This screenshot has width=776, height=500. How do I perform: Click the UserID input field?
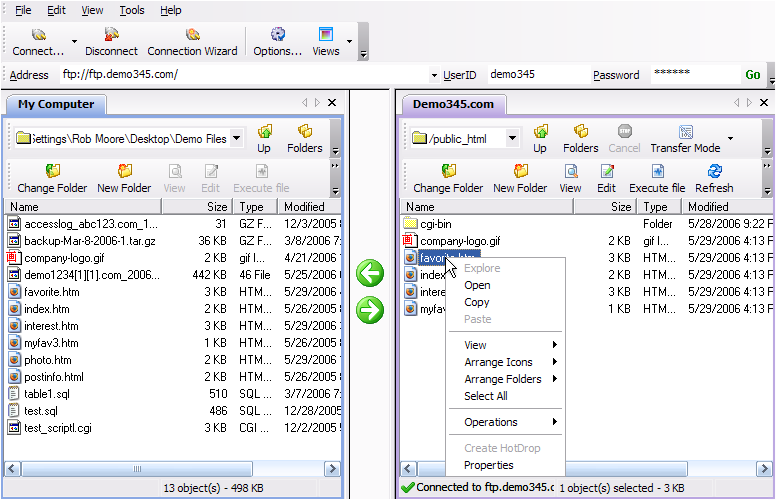click(x=538, y=75)
